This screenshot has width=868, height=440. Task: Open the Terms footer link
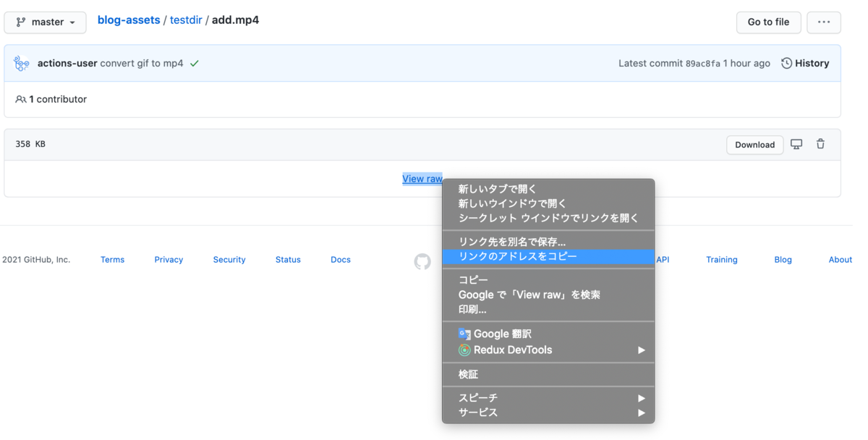click(112, 260)
